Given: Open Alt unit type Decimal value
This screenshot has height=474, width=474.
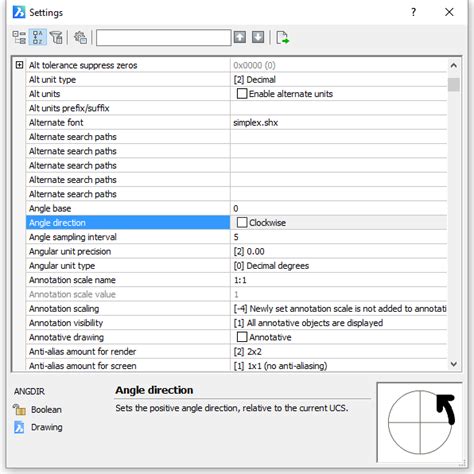Looking at the screenshot, I should (338, 79).
